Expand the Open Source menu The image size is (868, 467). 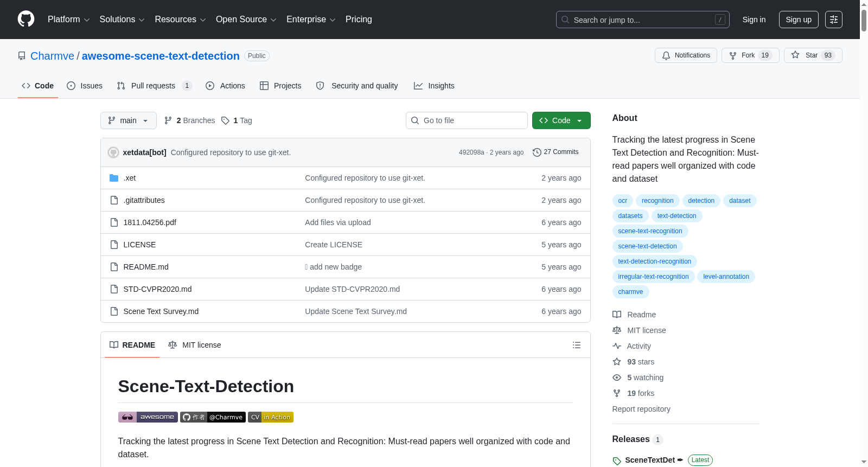click(x=246, y=20)
